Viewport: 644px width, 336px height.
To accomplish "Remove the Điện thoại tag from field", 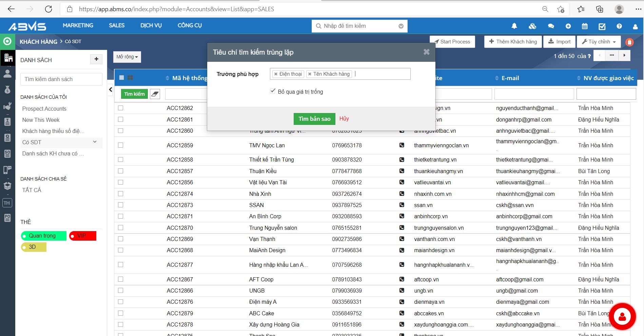I will 276,74.
